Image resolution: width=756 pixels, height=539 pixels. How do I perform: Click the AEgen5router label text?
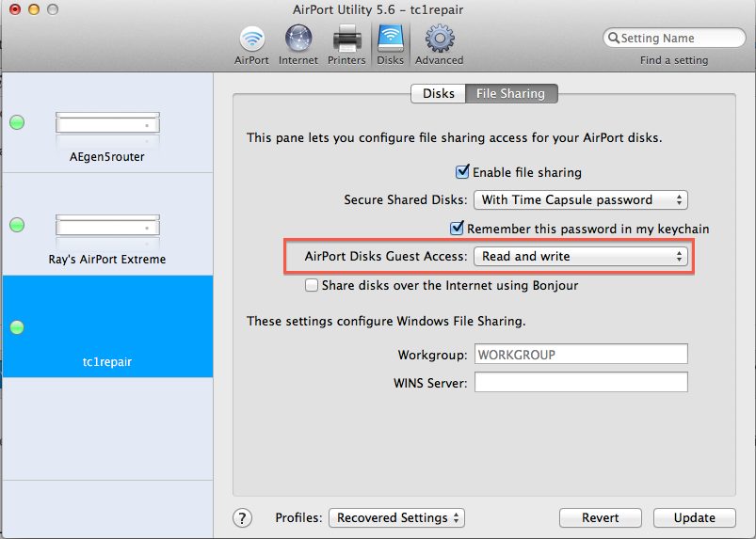point(107,157)
